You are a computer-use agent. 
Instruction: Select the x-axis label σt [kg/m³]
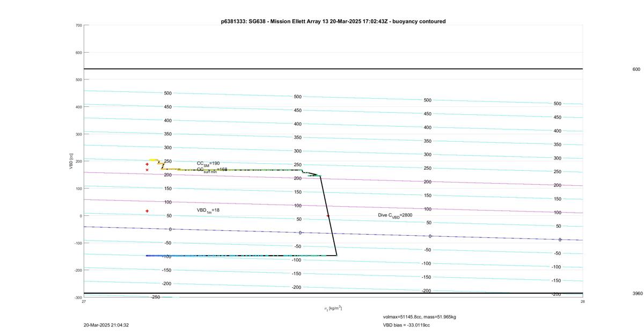point(333,308)
